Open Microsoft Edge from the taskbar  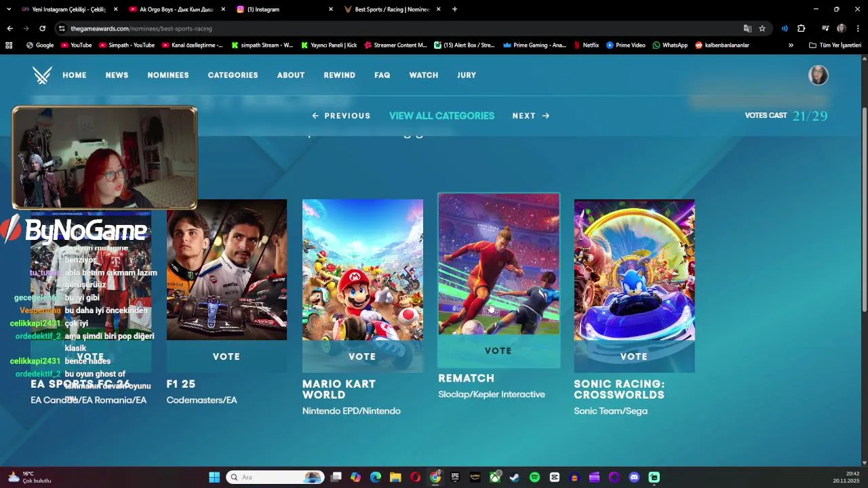pos(376,477)
